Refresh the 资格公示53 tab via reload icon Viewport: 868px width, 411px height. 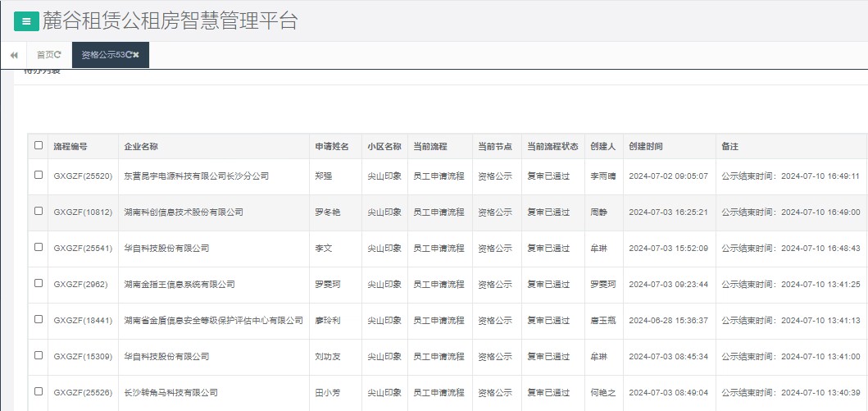129,55
